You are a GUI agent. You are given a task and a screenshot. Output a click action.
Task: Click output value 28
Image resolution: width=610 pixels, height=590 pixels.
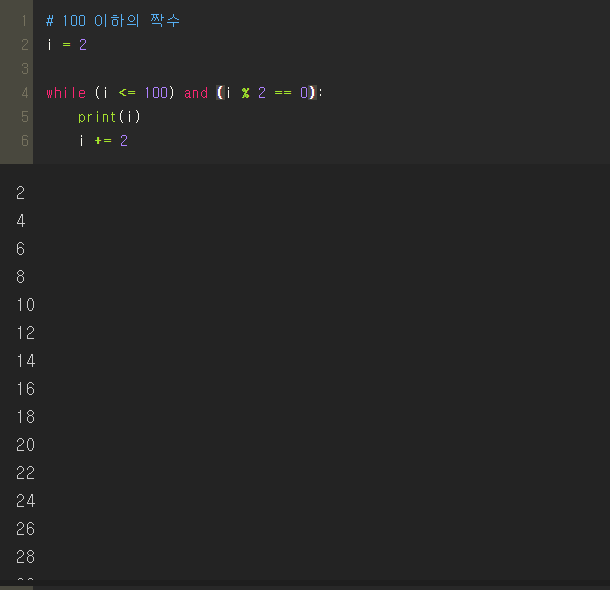26,557
